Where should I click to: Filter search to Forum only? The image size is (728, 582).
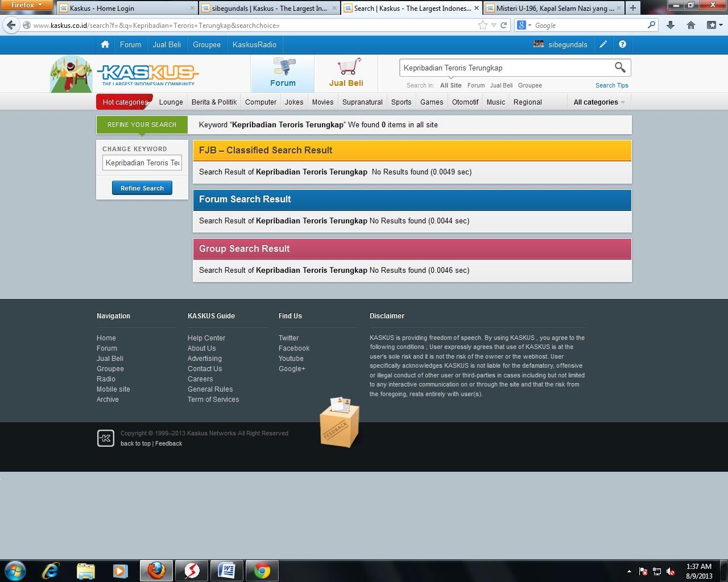476,85
